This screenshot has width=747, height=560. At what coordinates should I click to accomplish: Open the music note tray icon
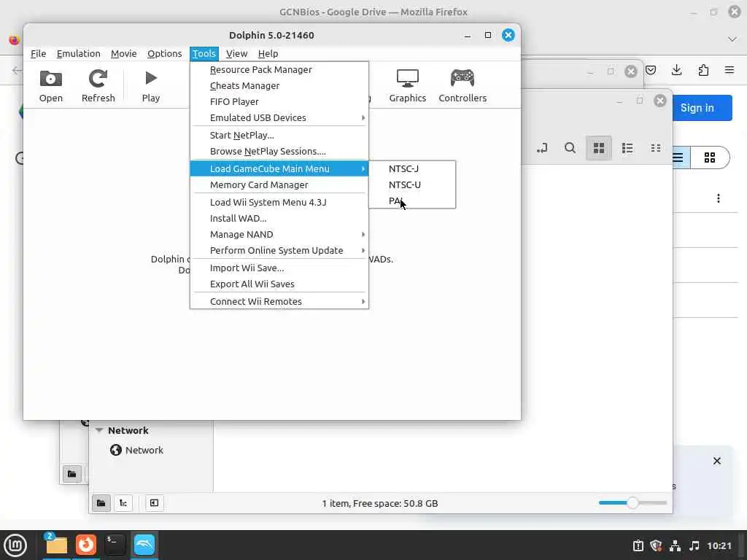(694, 545)
